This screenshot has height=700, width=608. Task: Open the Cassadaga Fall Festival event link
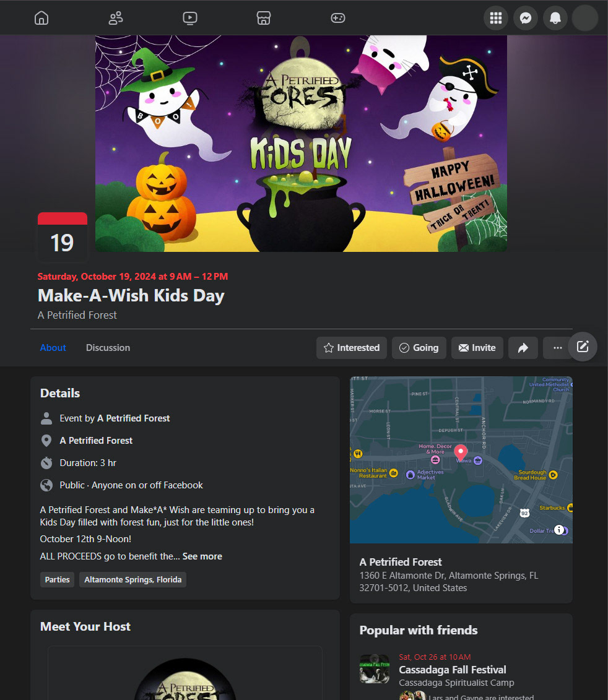pyautogui.click(x=452, y=670)
